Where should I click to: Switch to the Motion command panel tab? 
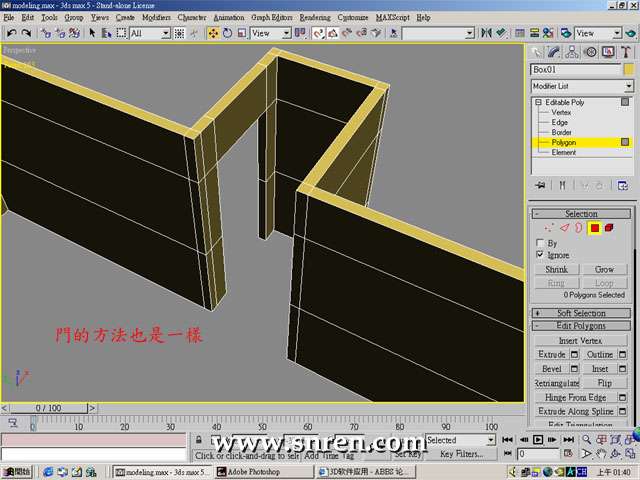click(x=590, y=52)
